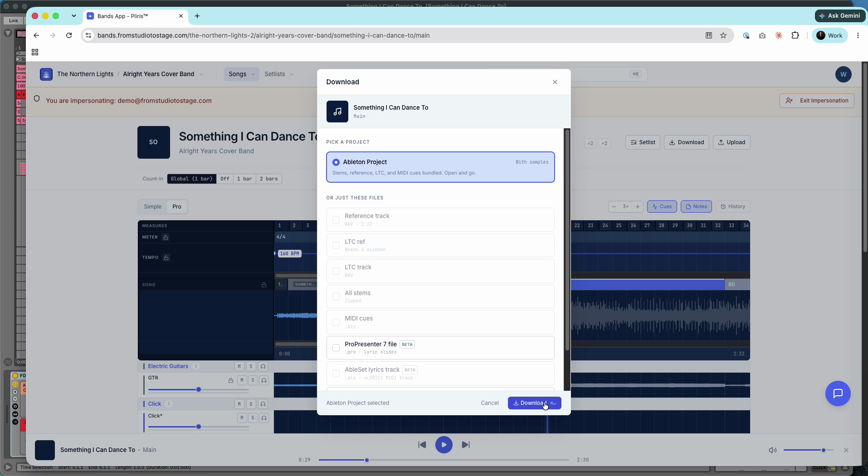The image size is (868, 476).
Task: Check the MIDI cues checkbox
Action: (336, 322)
